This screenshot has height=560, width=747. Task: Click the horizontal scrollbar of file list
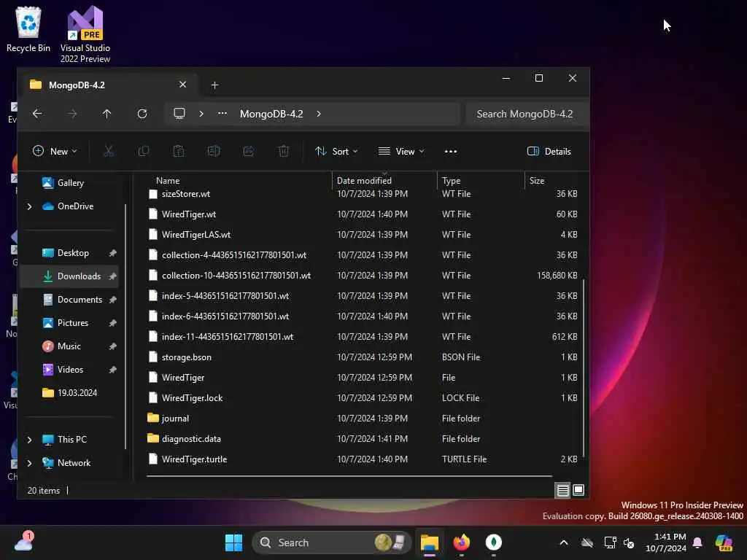point(349,475)
